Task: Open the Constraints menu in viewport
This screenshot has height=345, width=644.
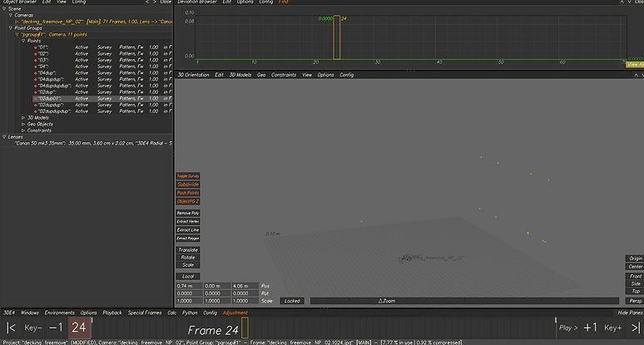Action: pos(284,75)
